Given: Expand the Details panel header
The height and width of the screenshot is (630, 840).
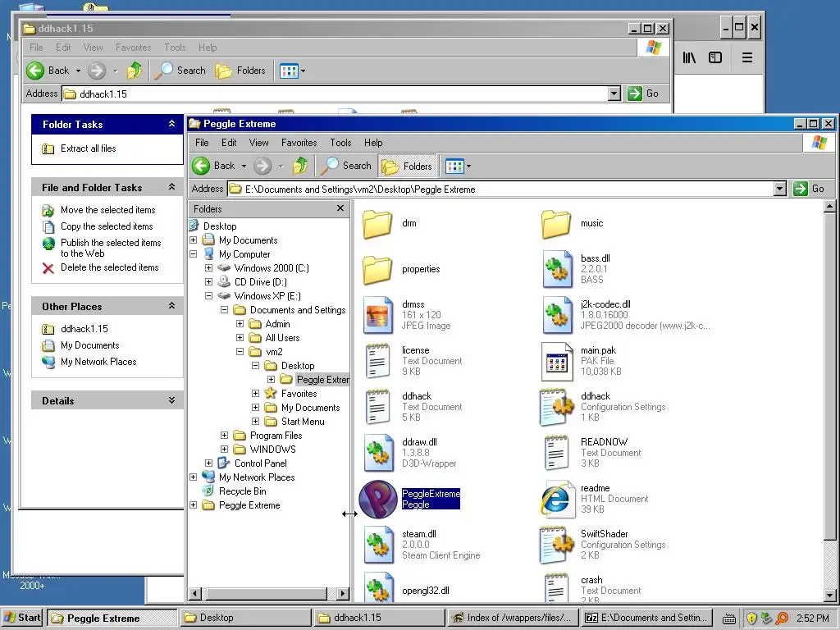Looking at the screenshot, I should pyautogui.click(x=107, y=400).
